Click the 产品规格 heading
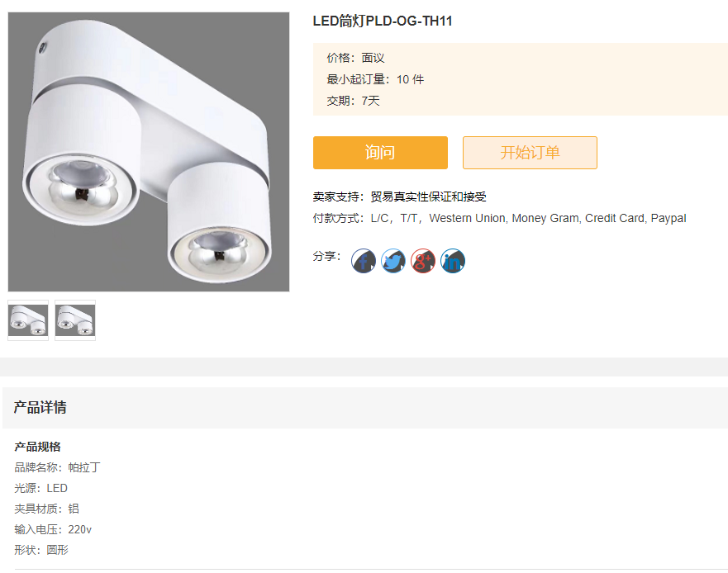The height and width of the screenshot is (573, 728). 38,447
